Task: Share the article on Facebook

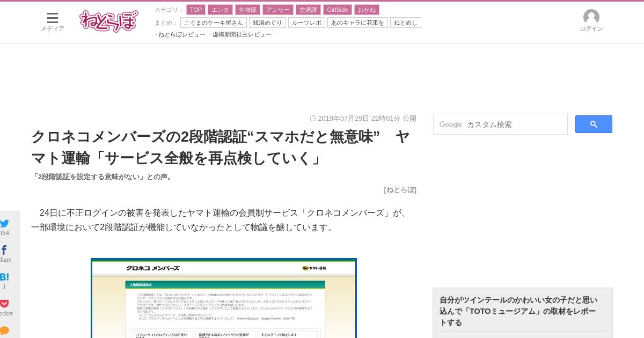Action: (x=4, y=250)
